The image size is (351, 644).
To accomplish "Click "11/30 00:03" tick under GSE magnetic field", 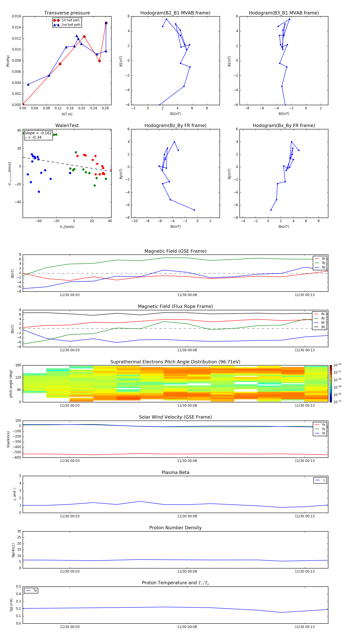I will coord(70,295).
